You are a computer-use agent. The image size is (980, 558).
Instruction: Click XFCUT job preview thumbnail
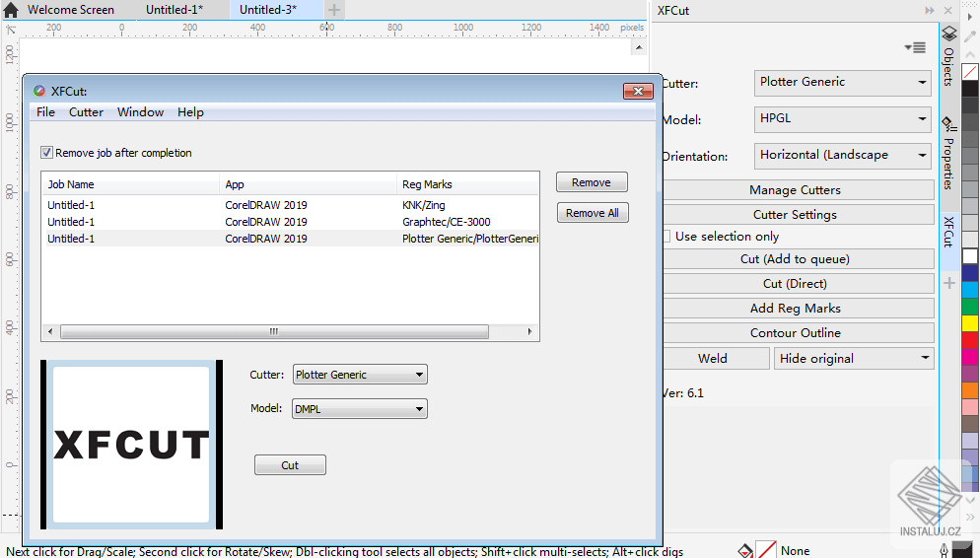pyautogui.click(x=131, y=445)
